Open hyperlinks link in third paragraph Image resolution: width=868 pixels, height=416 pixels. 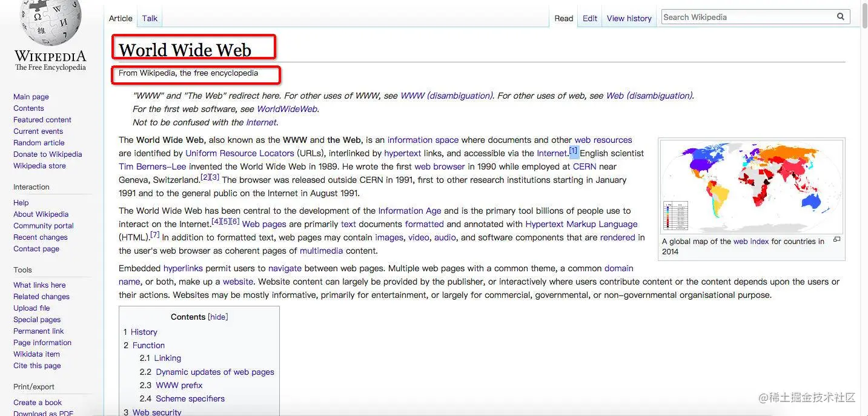point(183,268)
